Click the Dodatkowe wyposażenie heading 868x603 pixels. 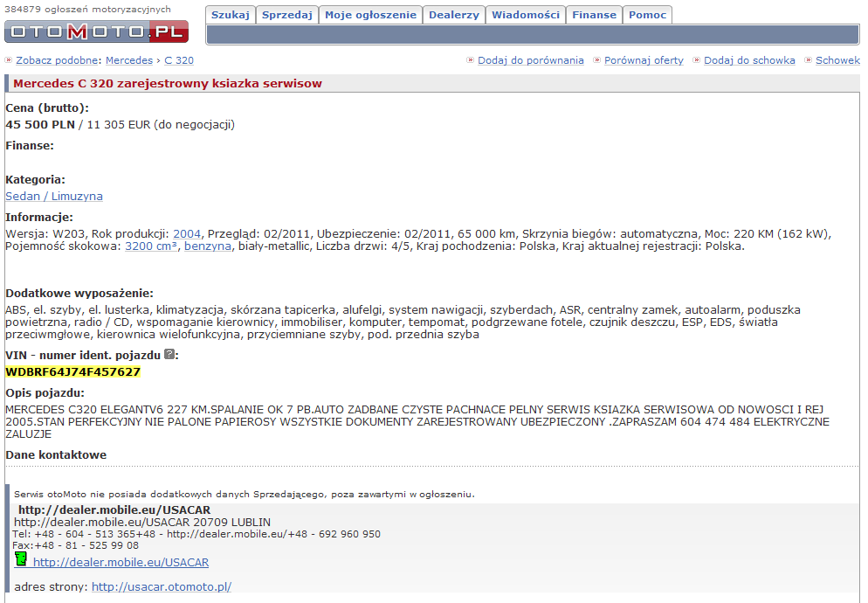79,293
